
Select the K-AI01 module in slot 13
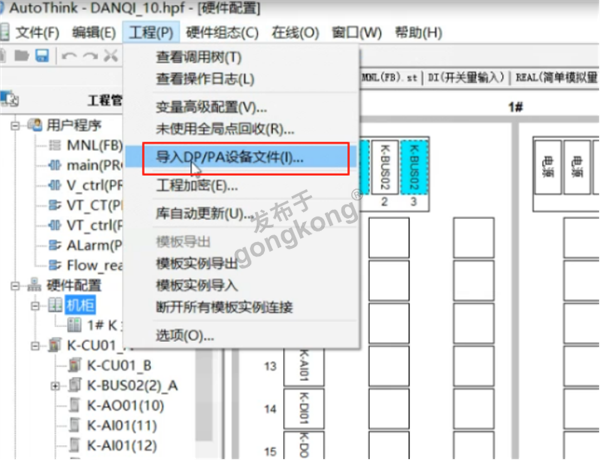pyautogui.click(x=304, y=367)
